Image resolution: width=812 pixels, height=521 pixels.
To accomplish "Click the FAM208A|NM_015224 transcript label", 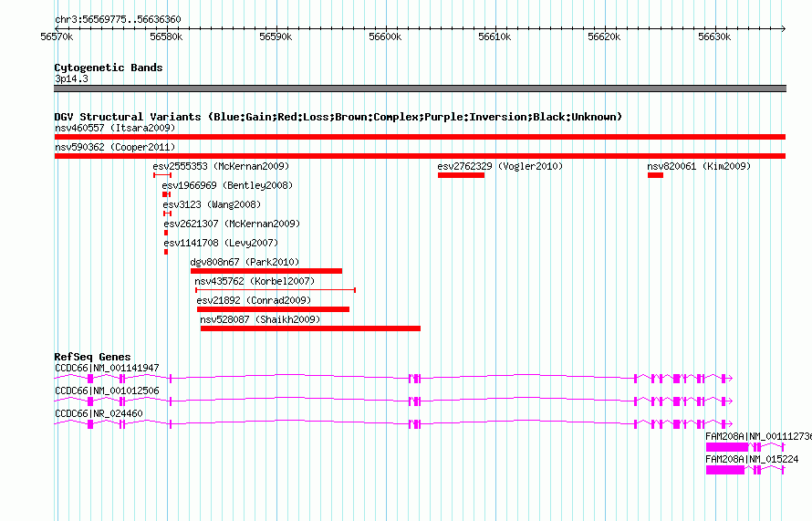I will 752,459.
